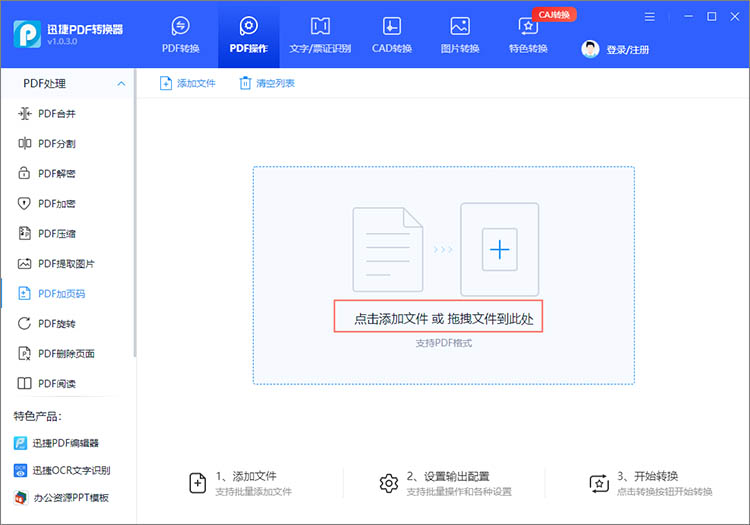Click the 3、开始转换 step text
The image size is (750, 525).
648,476
